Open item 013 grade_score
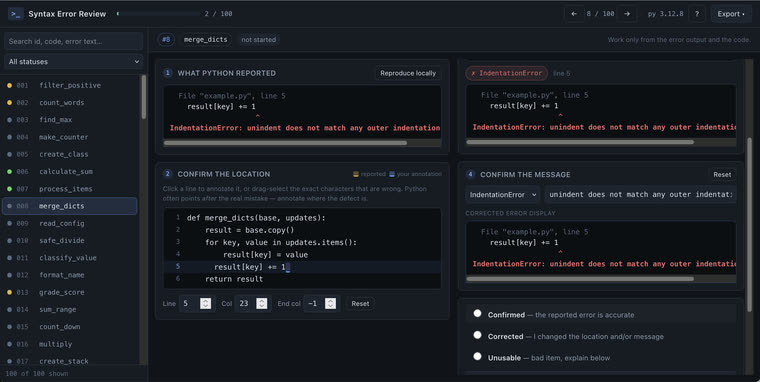Screen dimensions: 760x382 [70, 292]
